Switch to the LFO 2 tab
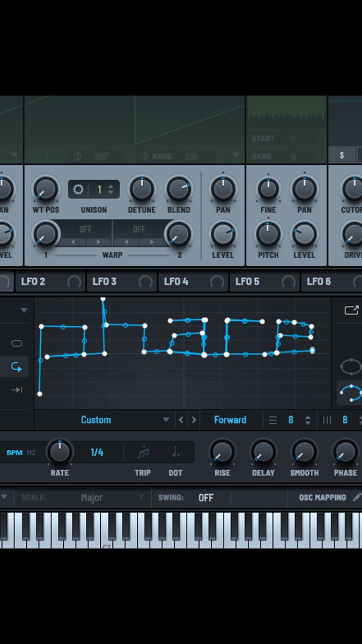Screen dimensions: 362x644 point(33,281)
